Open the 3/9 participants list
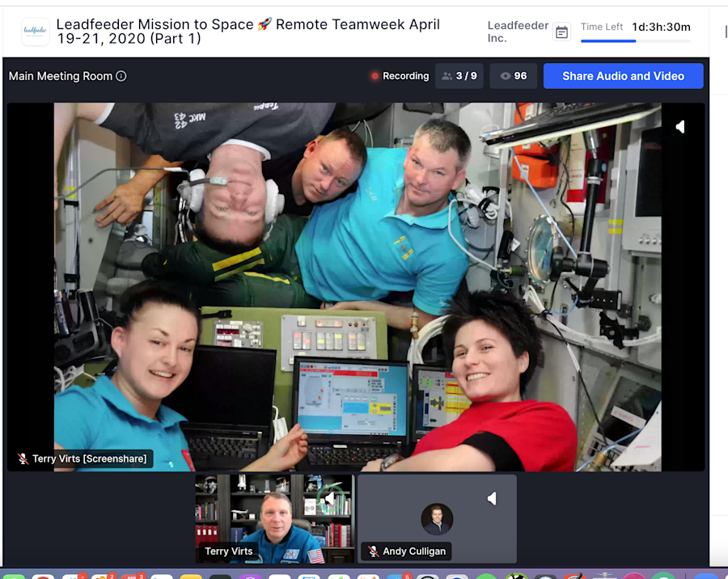728x579 pixels. [x=459, y=76]
